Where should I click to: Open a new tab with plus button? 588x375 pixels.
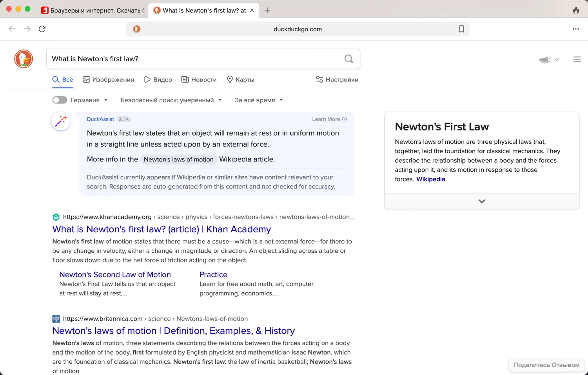(267, 10)
